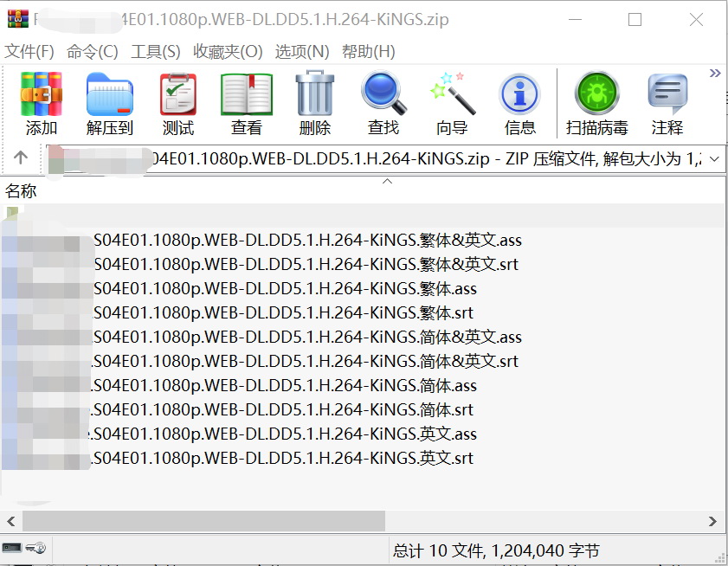Click the 删除 (Delete) trash can icon

315,93
